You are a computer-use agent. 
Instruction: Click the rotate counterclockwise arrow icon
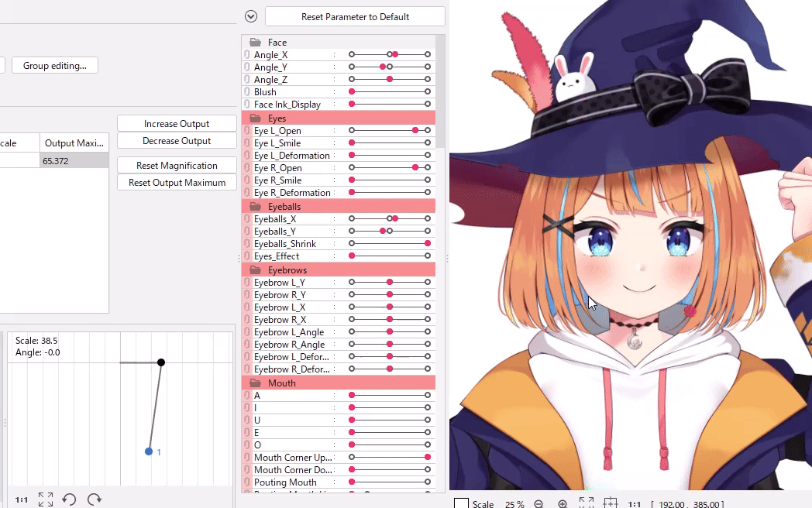coord(69,499)
